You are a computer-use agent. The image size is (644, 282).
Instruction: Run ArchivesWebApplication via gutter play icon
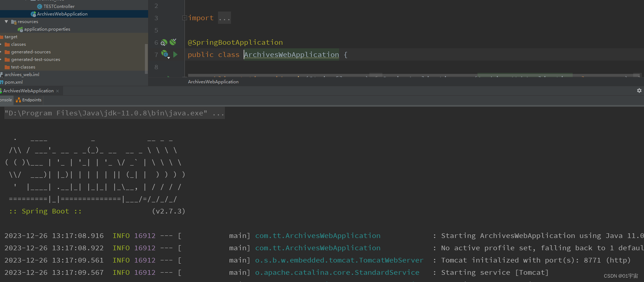coord(175,54)
